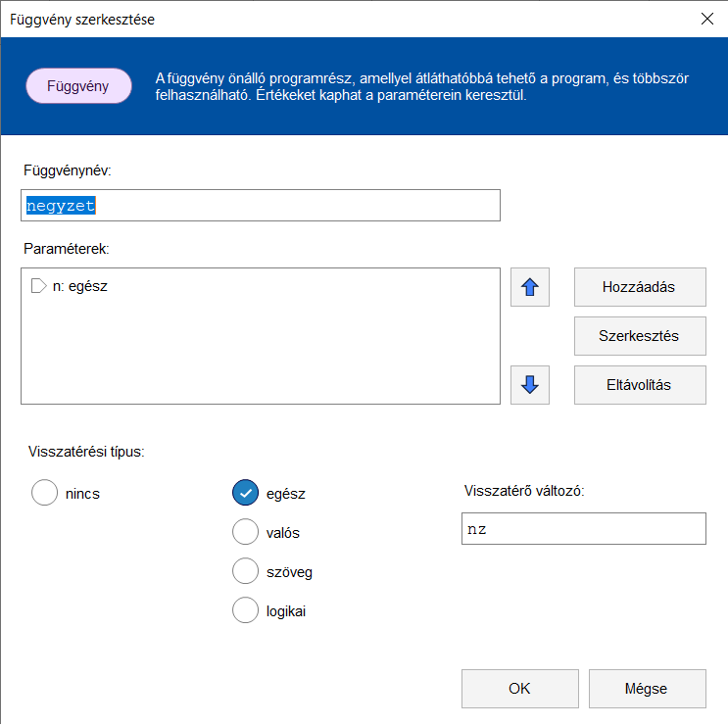Select 'nincs' as the return type
This screenshot has height=726, width=728.
(x=45, y=493)
